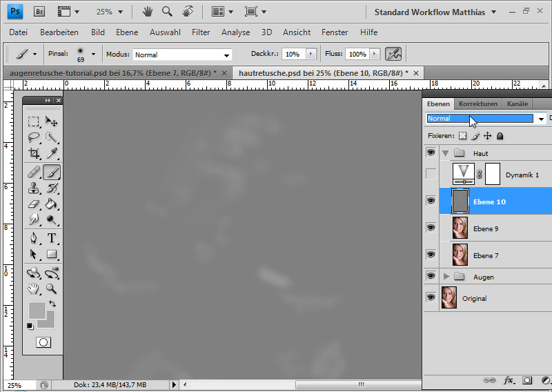Open the Bearbeiten menu

(59, 32)
